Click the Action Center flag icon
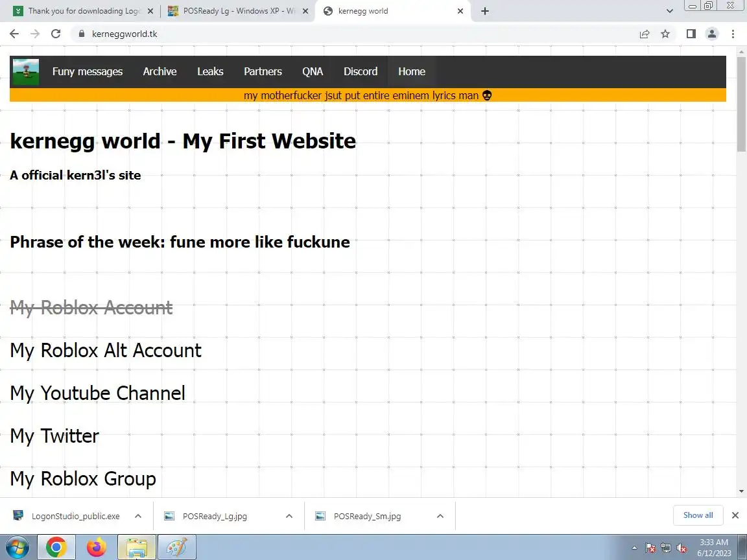 pyautogui.click(x=650, y=548)
